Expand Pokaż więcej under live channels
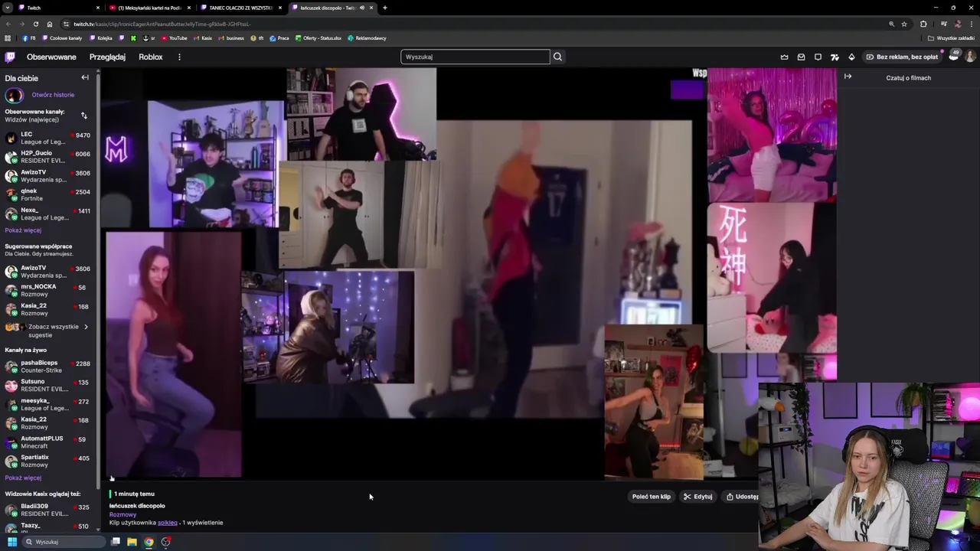 click(x=23, y=478)
